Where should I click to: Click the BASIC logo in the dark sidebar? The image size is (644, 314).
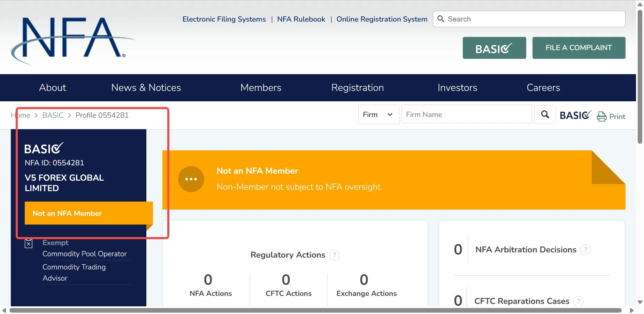click(x=44, y=148)
